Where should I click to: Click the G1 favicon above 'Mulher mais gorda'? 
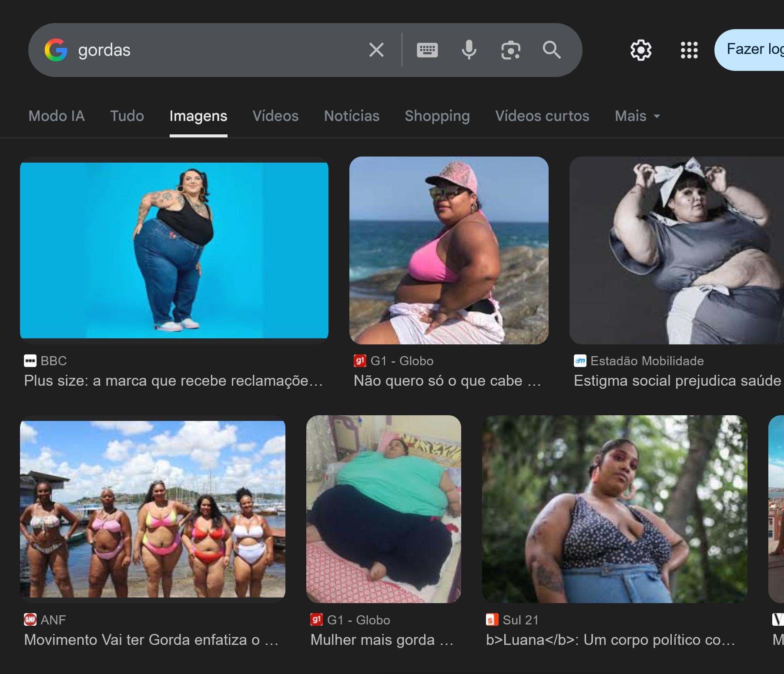point(316,620)
